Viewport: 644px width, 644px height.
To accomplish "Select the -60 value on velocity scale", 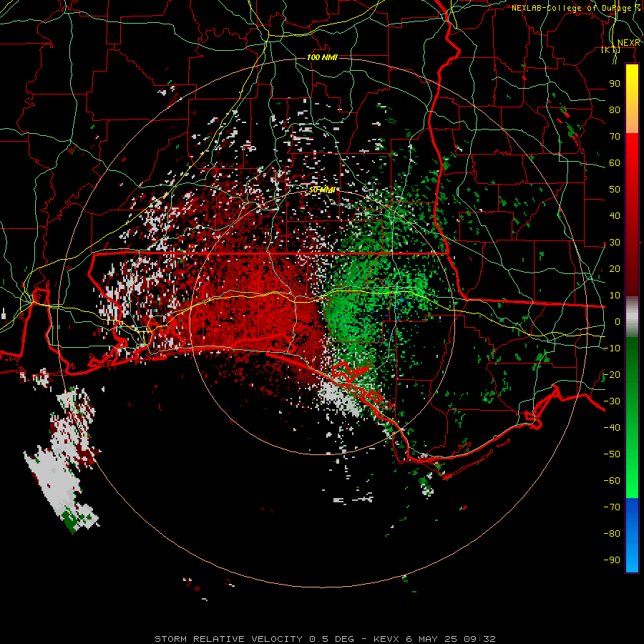I will 612,481.
